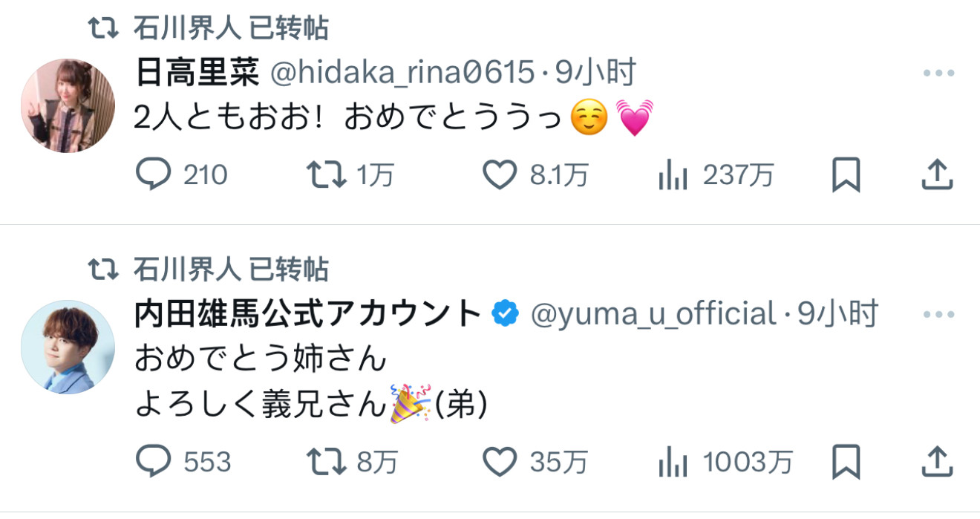Image resolution: width=980 pixels, height=519 pixels.
Task: Bookmark 日高里菜's post
Action: [846, 175]
